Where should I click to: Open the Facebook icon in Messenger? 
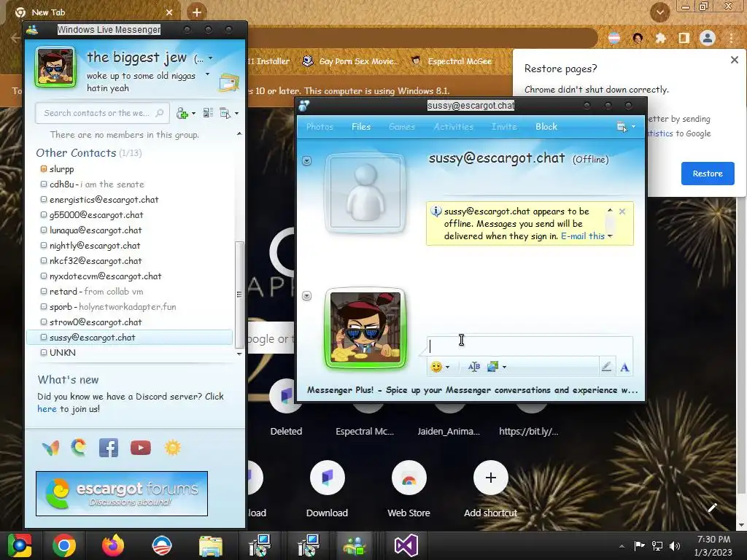tap(109, 448)
